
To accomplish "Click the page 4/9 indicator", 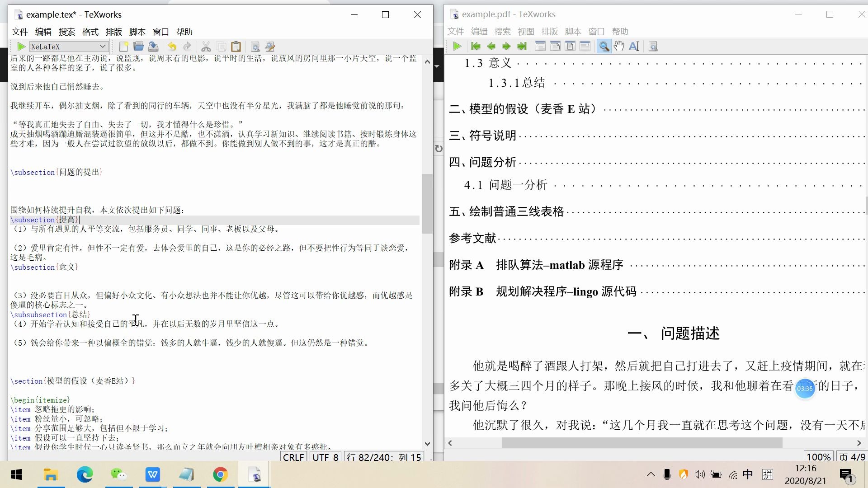I will pyautogui.click(x=852, y=456).
